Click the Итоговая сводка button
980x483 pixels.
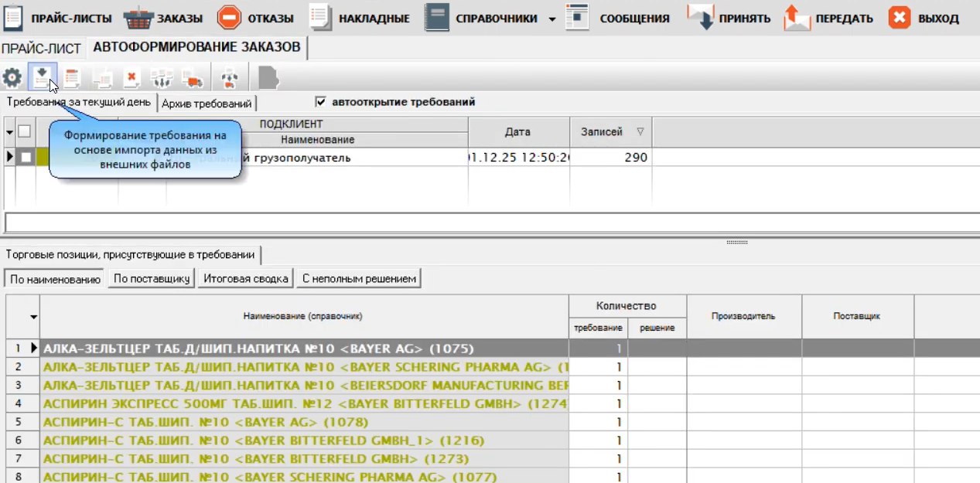245,279
